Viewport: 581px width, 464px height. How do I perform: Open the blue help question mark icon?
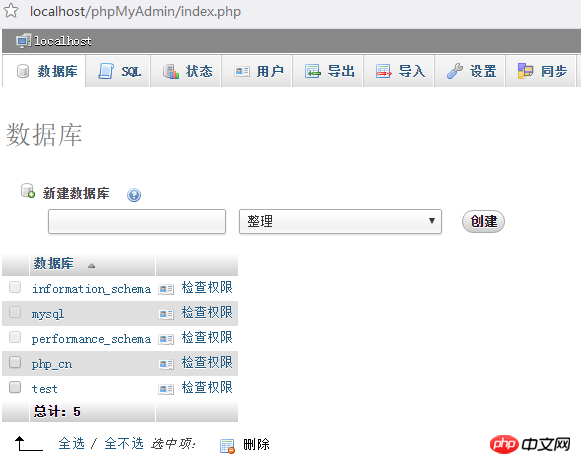click(x=134, y=195)
